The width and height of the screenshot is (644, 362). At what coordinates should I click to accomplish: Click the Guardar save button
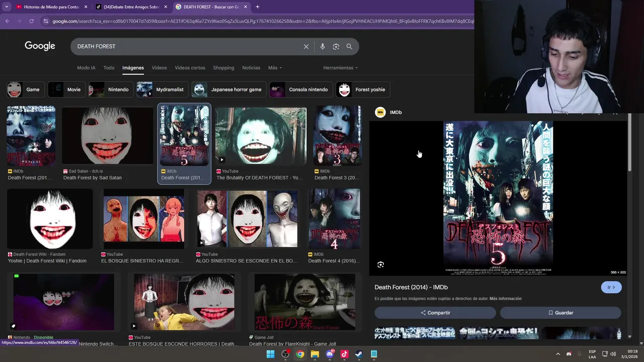[560, 313]
